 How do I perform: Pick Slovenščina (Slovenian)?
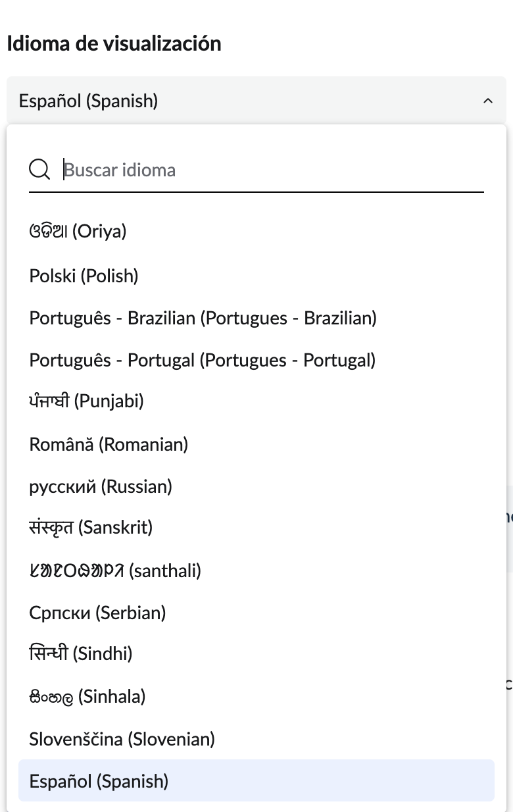click(x=122, y=739)
